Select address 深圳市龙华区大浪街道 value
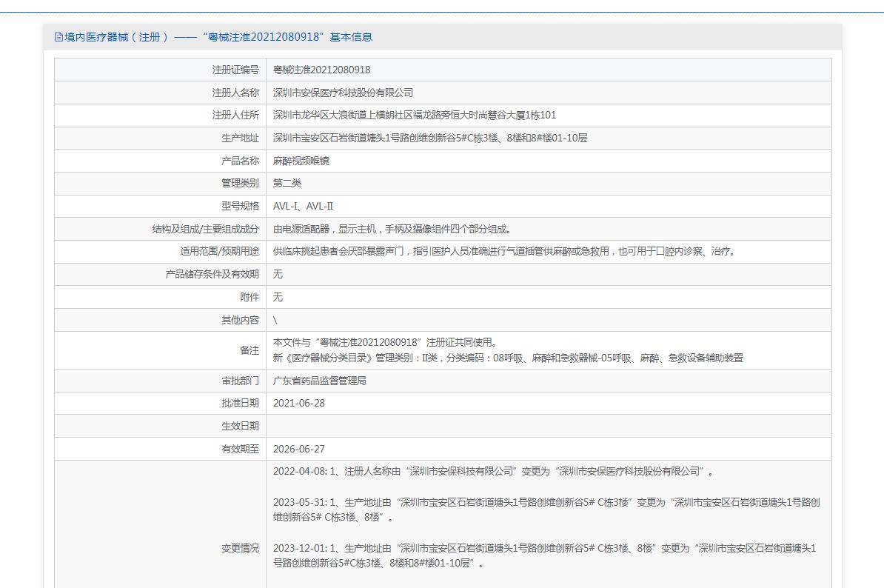The image size is (884, 588). pyautogui.click(x=415, y=115)
